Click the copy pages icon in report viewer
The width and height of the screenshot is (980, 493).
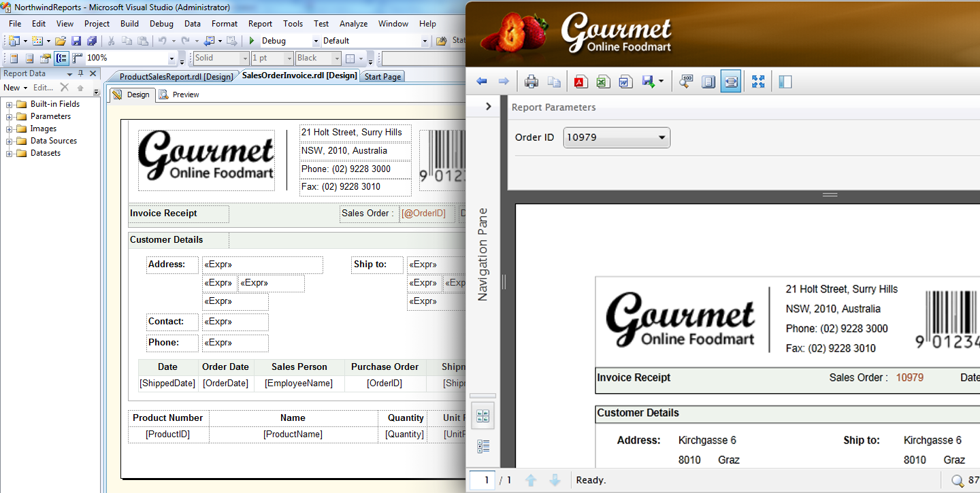(x=555, y=82)
